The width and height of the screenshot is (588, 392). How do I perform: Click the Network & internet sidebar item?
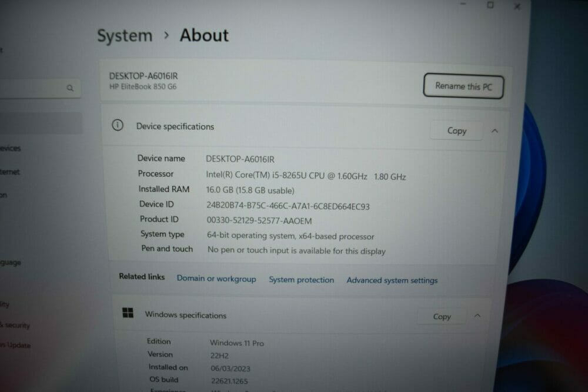pos(10,172)
